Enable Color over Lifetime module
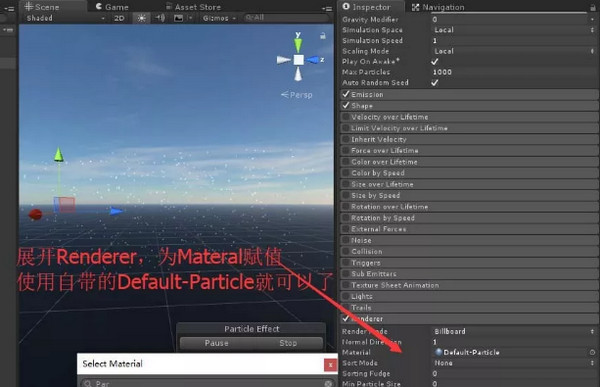This screenshot has height=387, width=600. point(346,162)
